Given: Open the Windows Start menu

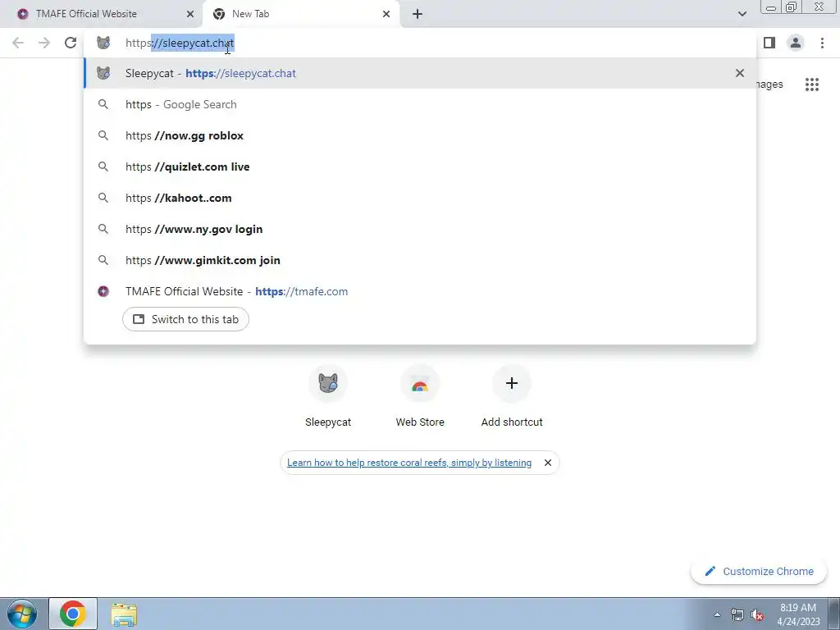Looking at the screenshot, I should [x=22, y=614].
